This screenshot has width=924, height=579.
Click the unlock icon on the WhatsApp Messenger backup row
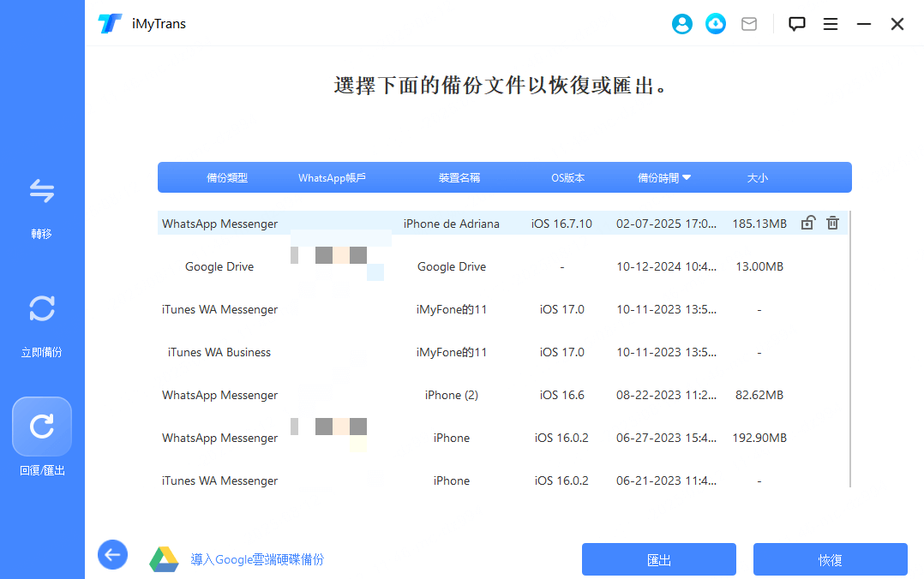807,222
